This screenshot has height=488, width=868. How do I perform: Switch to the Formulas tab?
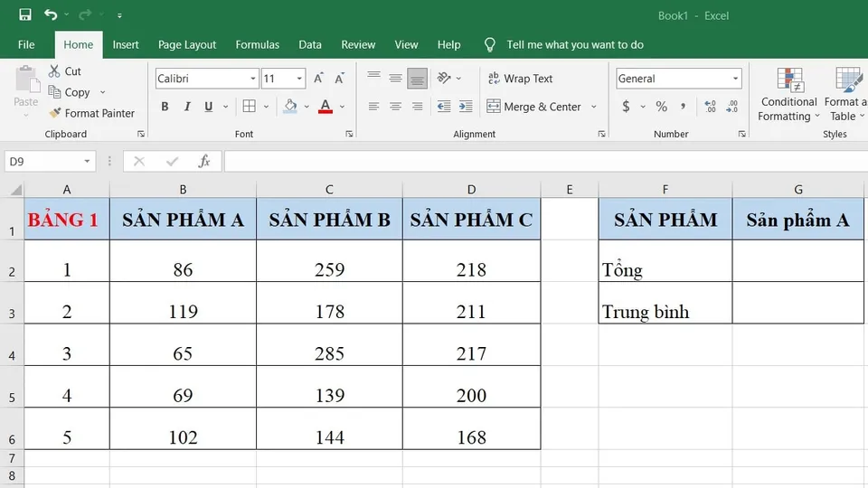pos(257,44)
